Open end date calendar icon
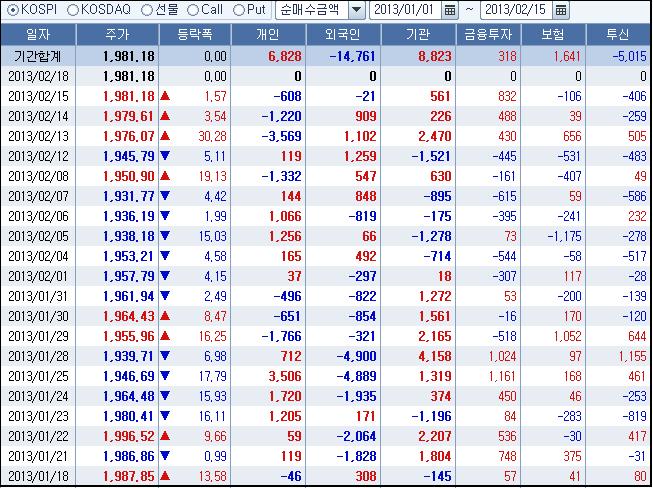Screen dimensions: 653x488 [x=561, y=10]
